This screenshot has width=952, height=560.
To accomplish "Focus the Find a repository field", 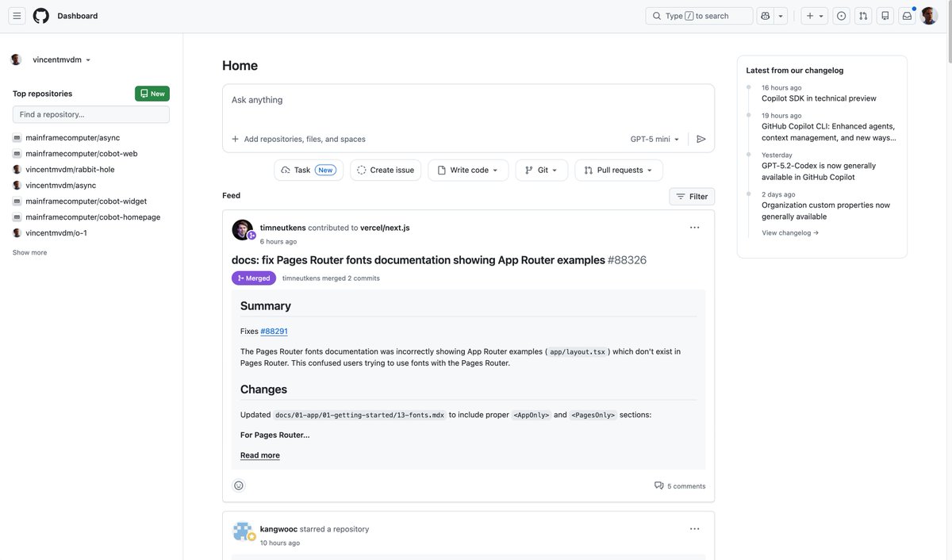I will [91, 114].
